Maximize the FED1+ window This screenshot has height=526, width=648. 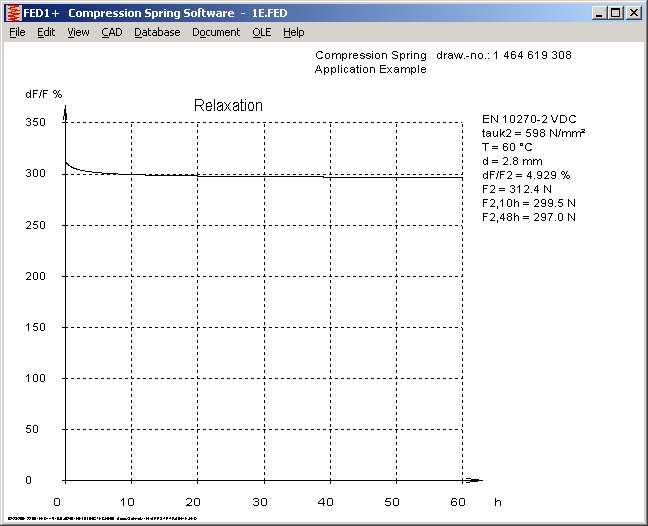click(x=615, y=13)
